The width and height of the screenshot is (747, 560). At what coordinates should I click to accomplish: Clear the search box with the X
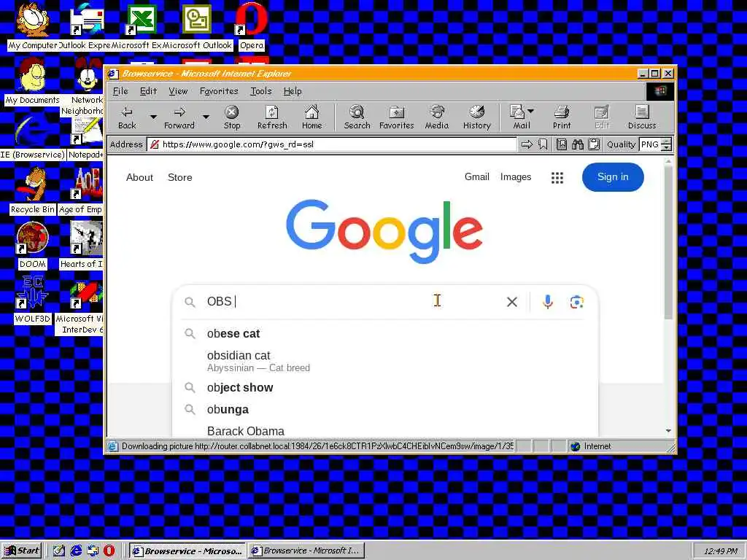[512, 302]
